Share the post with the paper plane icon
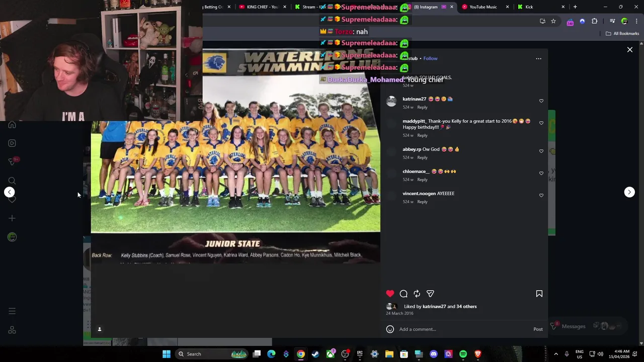 [x=430, y=294]
